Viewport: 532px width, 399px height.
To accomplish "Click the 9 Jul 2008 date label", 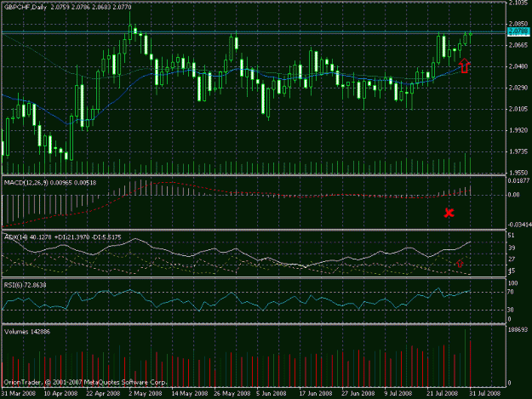I will 398,394.
